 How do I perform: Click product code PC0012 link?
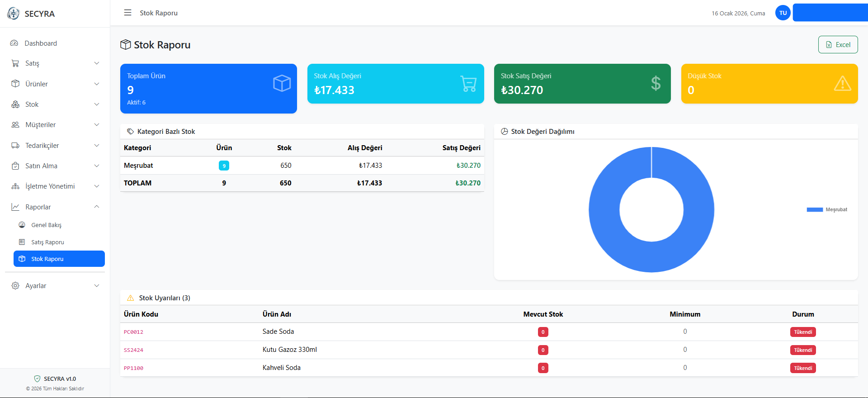point(133,332)
